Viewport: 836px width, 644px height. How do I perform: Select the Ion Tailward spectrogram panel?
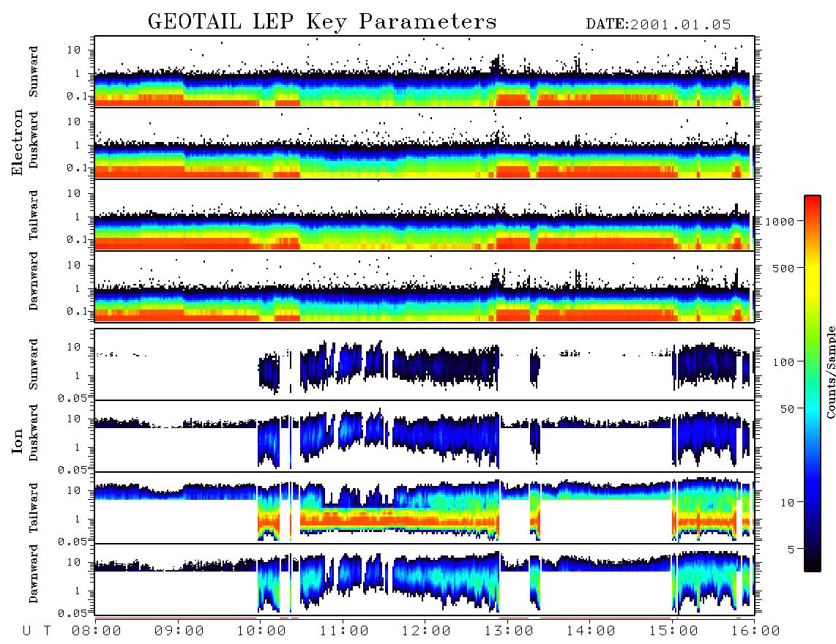click(425, 508)
